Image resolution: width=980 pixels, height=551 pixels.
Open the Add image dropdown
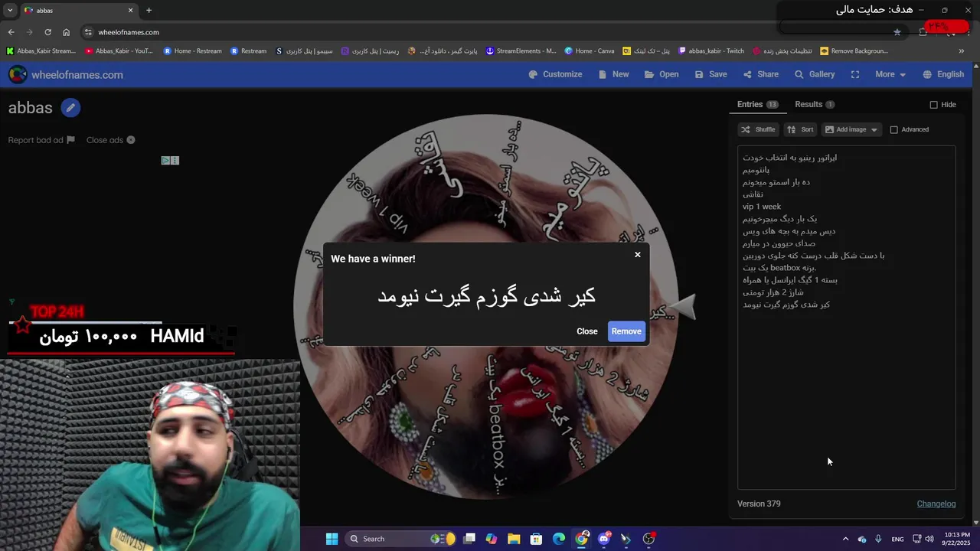pyautogui.click(x=851, y=129)
